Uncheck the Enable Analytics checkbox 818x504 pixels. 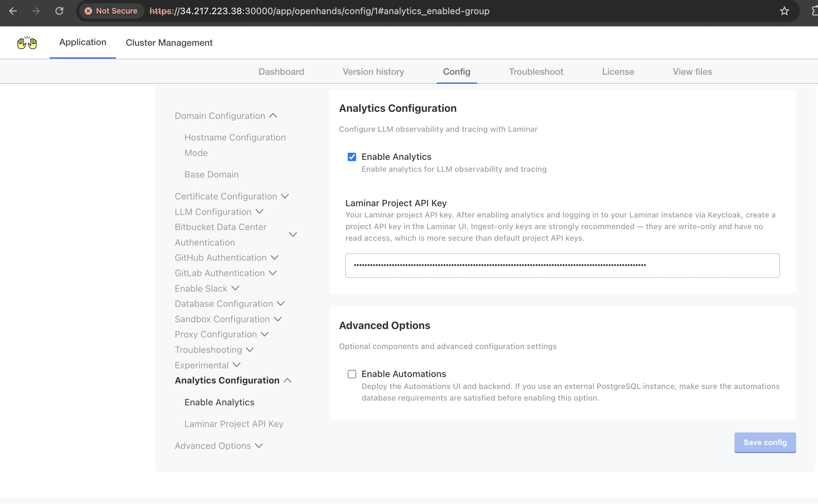pos(352,157)
